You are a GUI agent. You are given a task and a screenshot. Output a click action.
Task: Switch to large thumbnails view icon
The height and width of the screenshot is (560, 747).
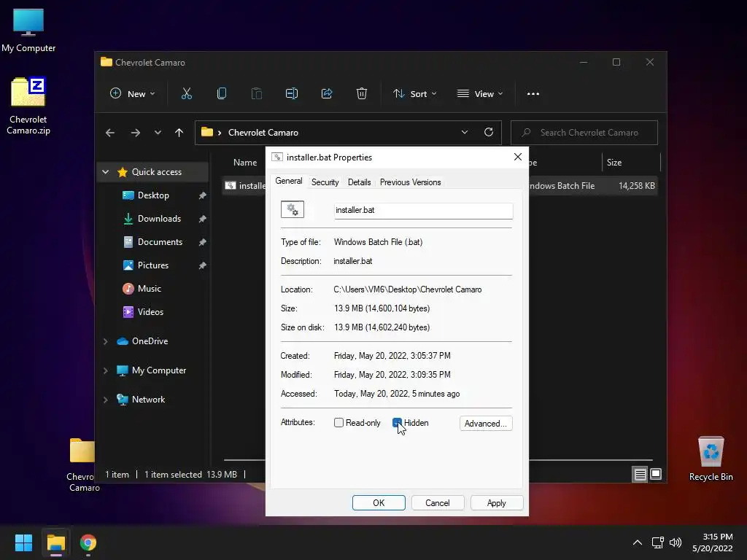click(656, 474)
